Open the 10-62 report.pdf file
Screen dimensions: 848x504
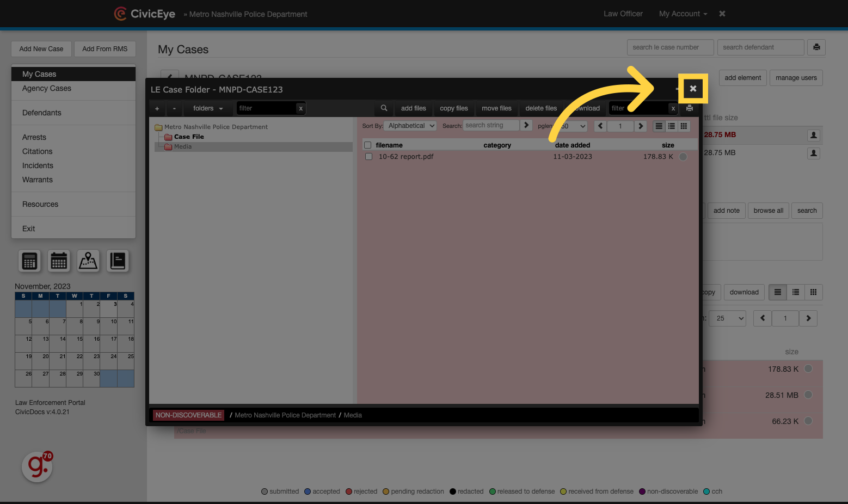click(406, 157)
